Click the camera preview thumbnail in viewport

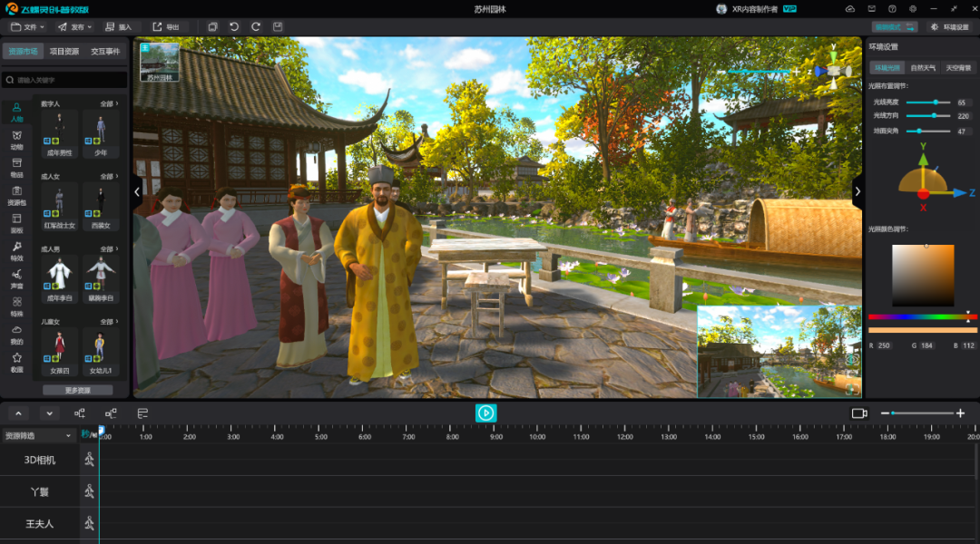pyautogui.click(x=779, y=352)
